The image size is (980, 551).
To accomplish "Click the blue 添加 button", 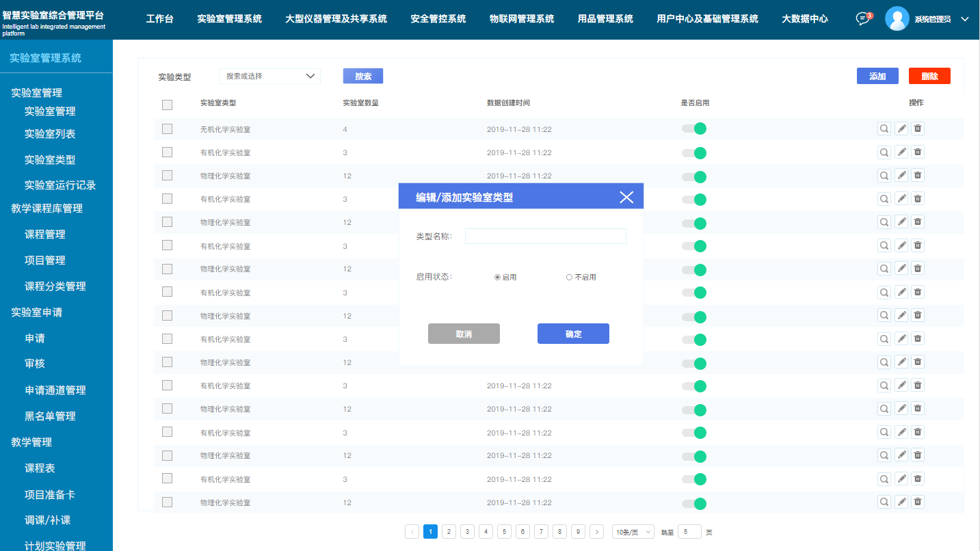I will [x=877, y=76].
